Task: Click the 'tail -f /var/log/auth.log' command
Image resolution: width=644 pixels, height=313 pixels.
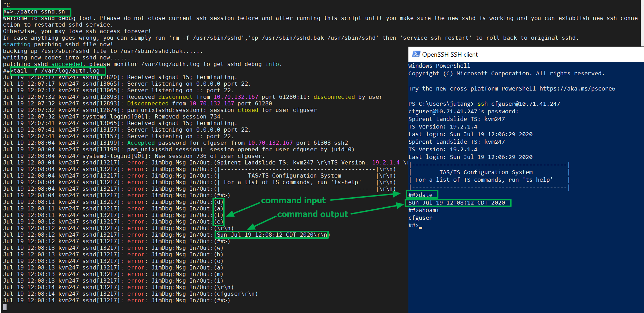Action: [x=57, y=71]
